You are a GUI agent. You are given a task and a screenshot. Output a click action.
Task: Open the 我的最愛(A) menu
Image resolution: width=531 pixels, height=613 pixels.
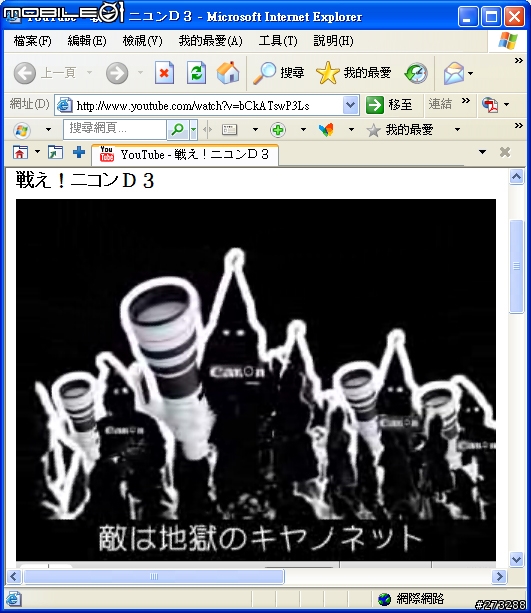pyautogui.click(x=210, y=41)
